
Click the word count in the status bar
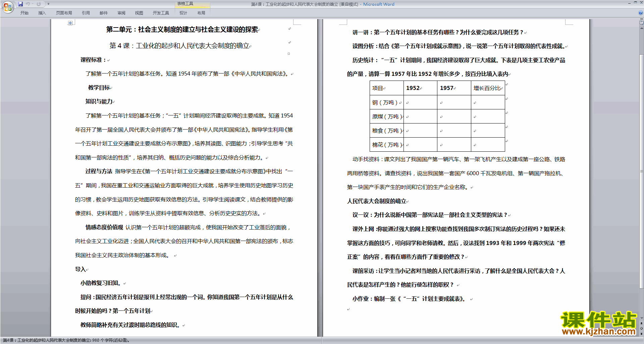click(x=66, y=340)
